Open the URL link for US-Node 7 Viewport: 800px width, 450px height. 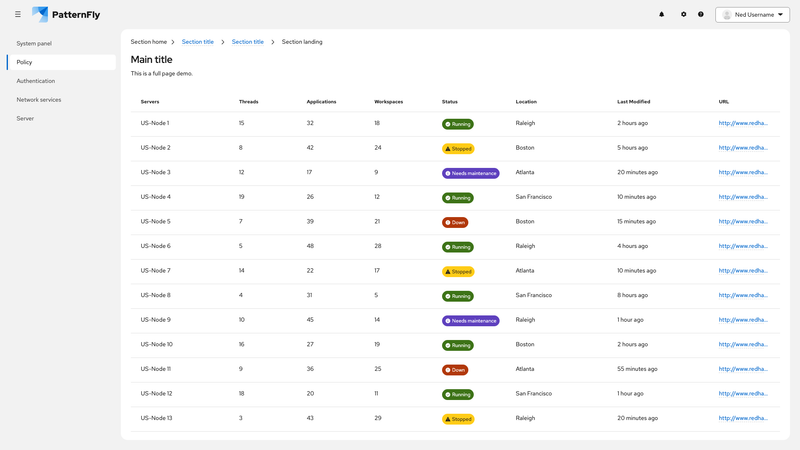[x=743, y=270]
